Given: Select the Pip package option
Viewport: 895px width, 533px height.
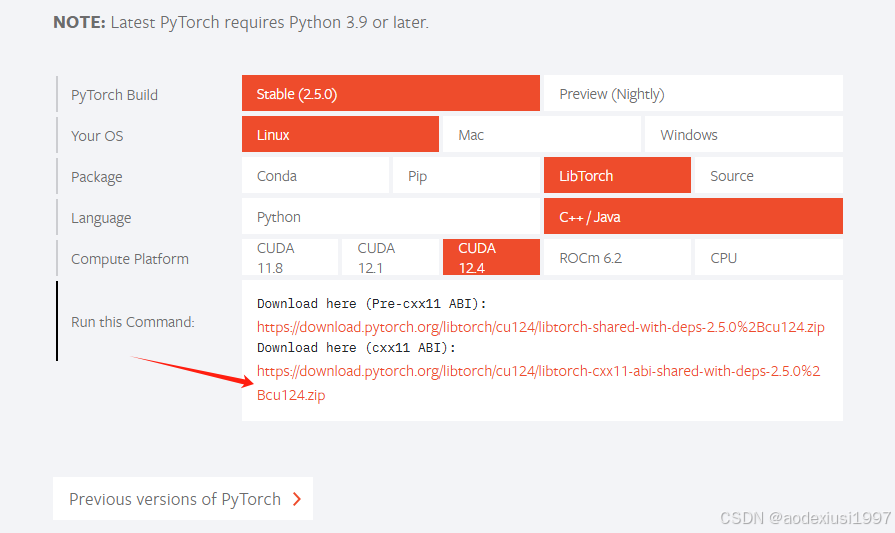Looking at the screenshot, I should point(466,175).
